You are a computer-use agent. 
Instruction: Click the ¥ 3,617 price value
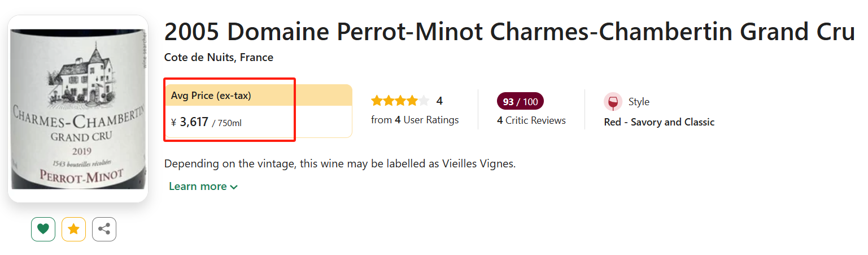[190, 122]
